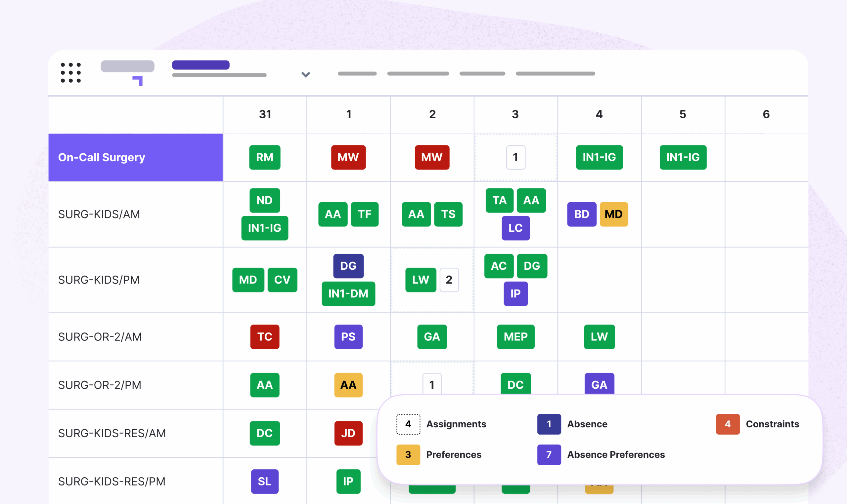Click the yellow MD preference badge
Image resolution: width=847 pixels, height=504 pixels.
pyautogui.click(x=613, y=214)
